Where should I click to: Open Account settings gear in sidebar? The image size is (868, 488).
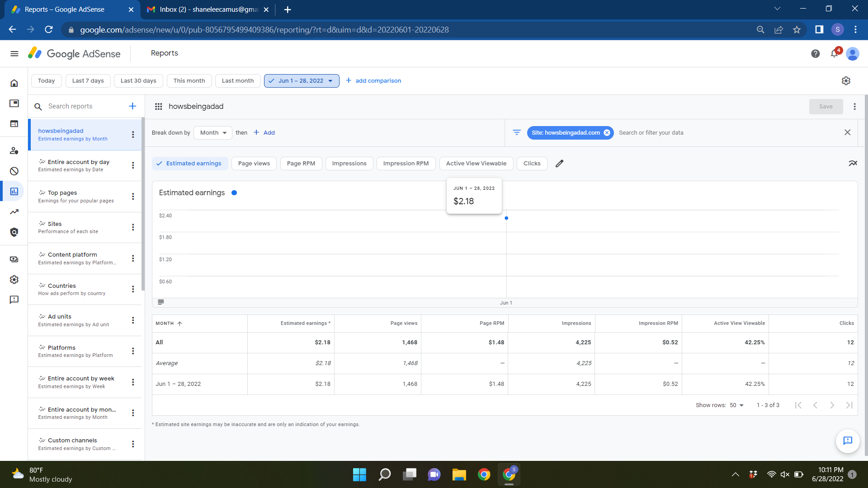(14, 280)
